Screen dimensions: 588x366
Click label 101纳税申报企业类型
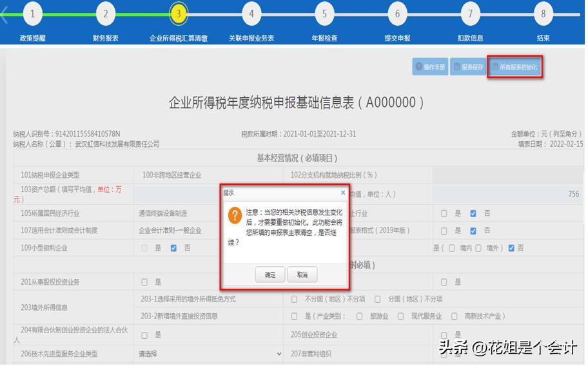coord(50,175)
